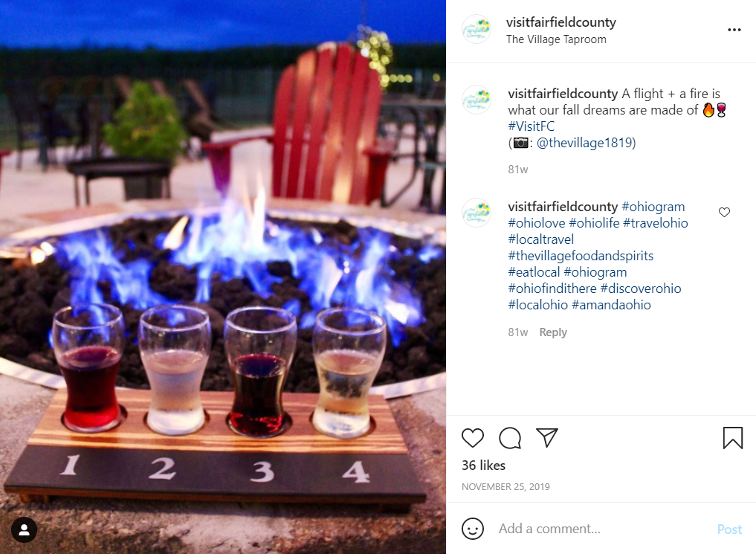756x554 pixels.
Task: View the 36 likes list
Action: (483, 466)
